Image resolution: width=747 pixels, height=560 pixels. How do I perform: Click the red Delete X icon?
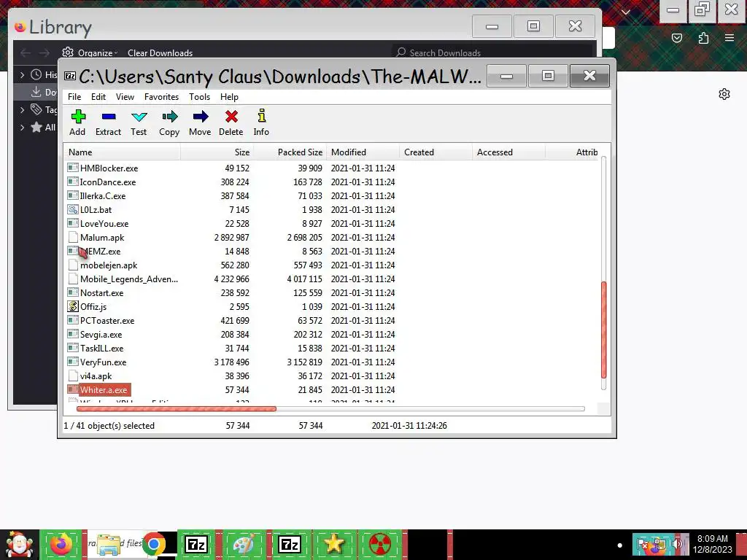(231, 117)
